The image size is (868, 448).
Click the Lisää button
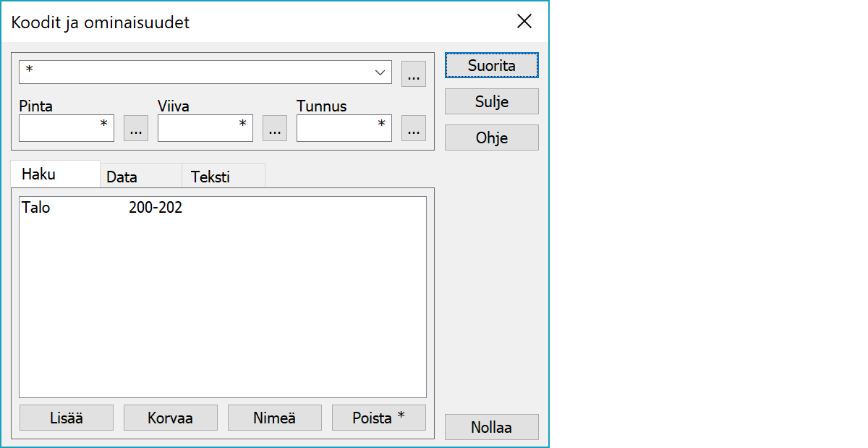pyautogui.click(x=67, y=418)
